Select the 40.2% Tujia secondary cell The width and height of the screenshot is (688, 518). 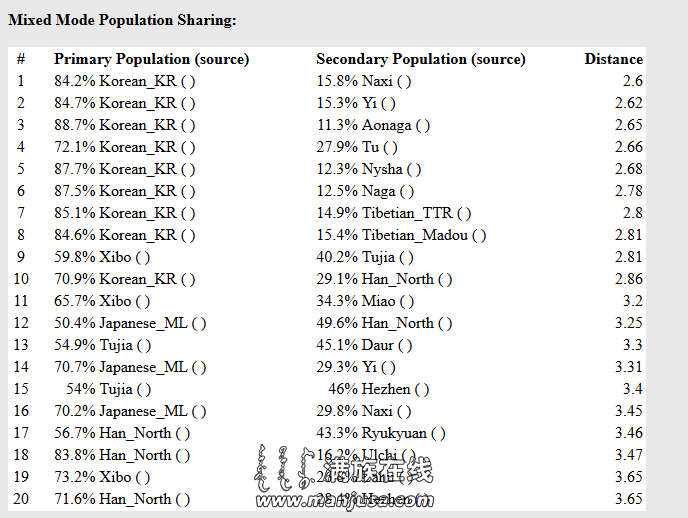point(365,257)
